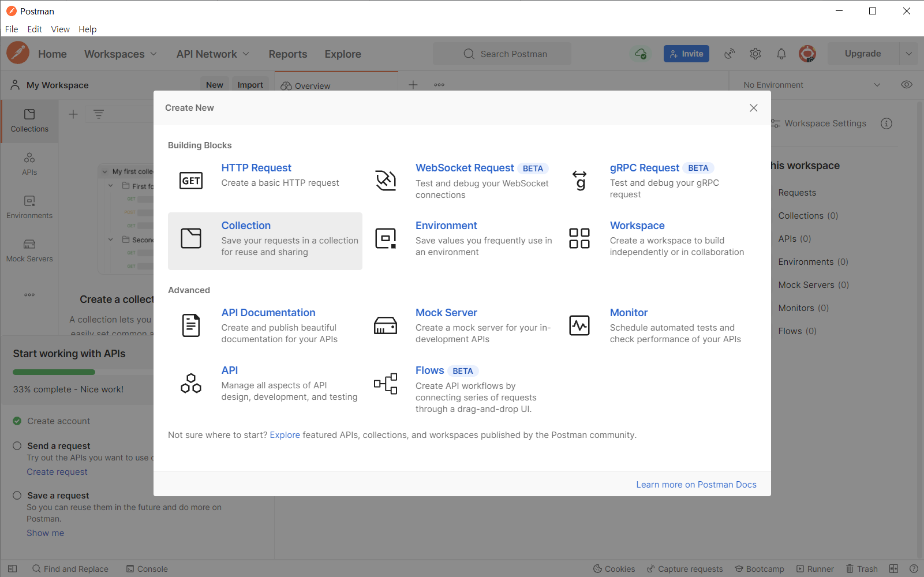Viewport: 924px width, 577px height.
Task: Collapse the First folder expander
Action: pyautogui.click(x=111, y=186)
